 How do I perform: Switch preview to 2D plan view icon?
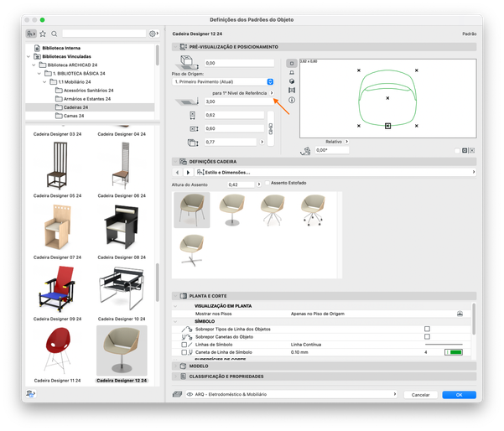pyautogui.click(x=292, y=63)
